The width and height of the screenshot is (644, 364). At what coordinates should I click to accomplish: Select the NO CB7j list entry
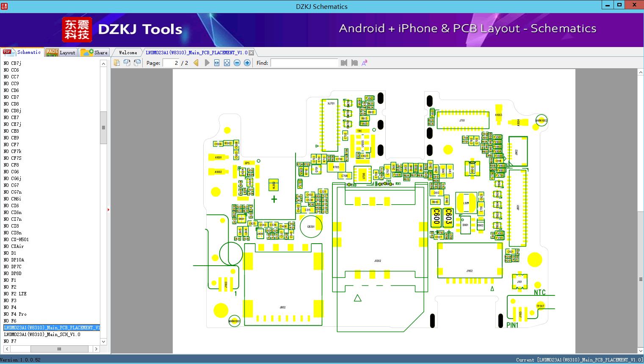(x=13, y=63)
